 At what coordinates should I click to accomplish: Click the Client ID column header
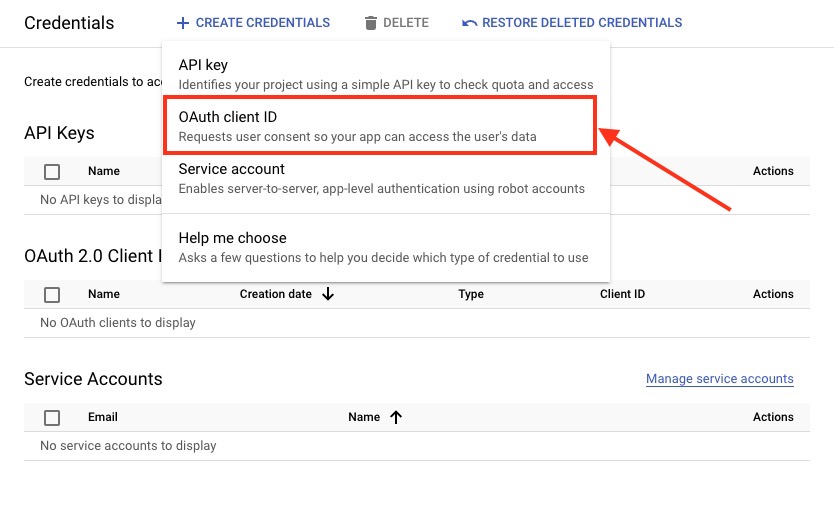tap(622, 294)
